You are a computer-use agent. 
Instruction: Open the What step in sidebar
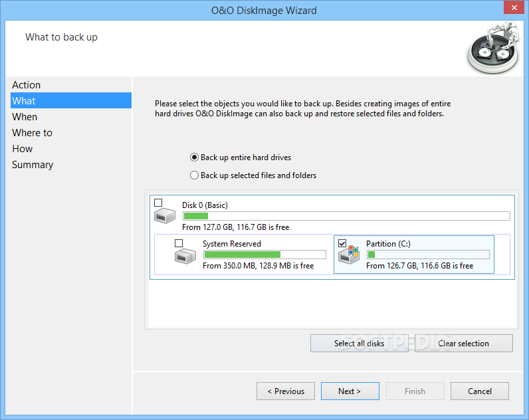(71, 100)
